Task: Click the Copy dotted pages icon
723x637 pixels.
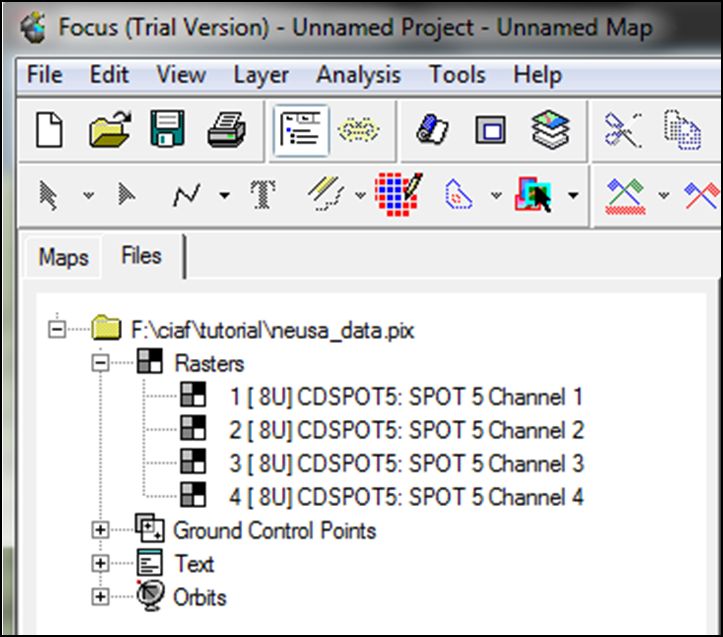Action: 683,130
